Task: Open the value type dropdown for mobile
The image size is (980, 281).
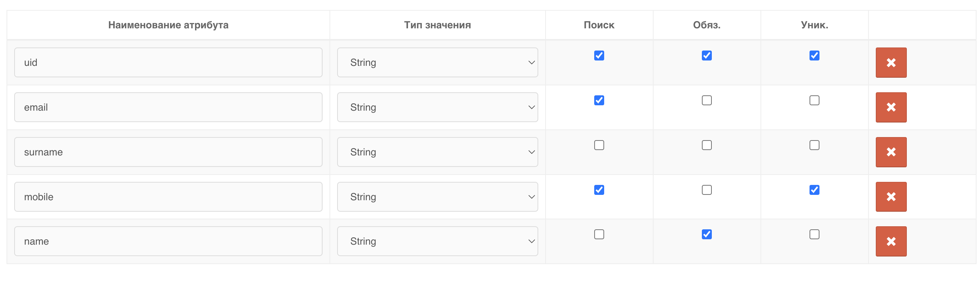Action: click(x=437, y=196)
